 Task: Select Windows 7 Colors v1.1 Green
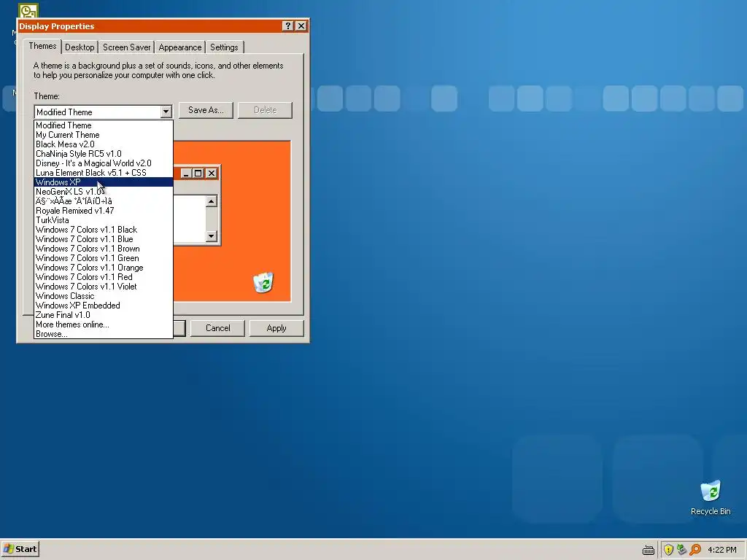tap(104, 258)
